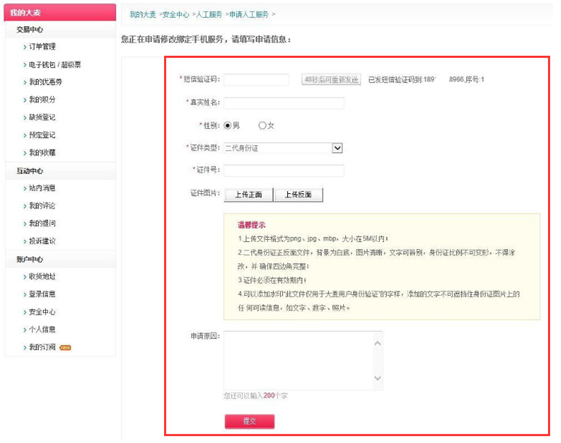Go to 我的大麦 breadcrumb link
Viewport: 561px width, 443px height.
pos(143,14)
